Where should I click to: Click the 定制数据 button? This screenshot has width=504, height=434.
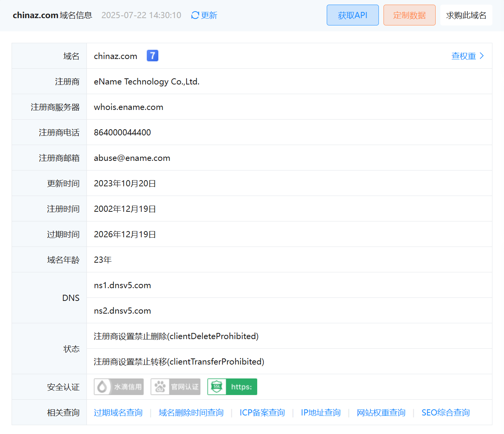[x=409, y=15]
